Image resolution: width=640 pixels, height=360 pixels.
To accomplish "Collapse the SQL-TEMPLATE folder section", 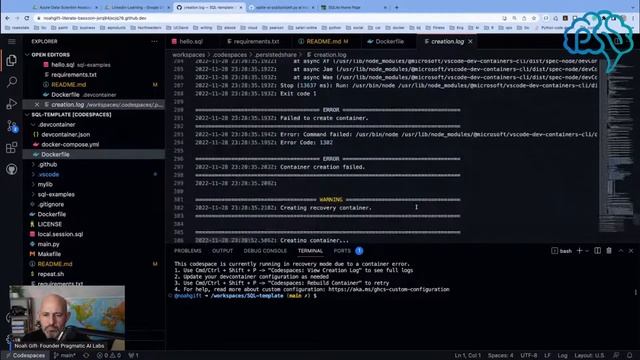I will (x=71, y=115).
